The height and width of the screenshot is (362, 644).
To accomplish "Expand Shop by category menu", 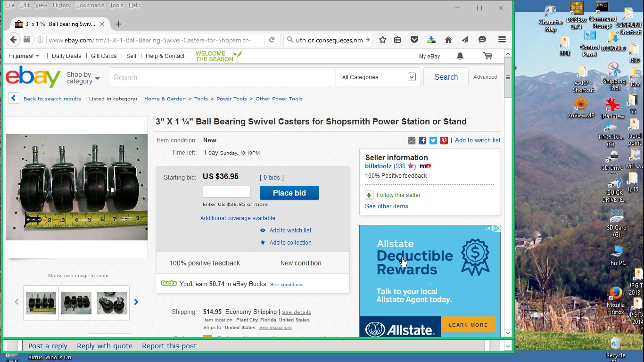I will click(83, 78).
